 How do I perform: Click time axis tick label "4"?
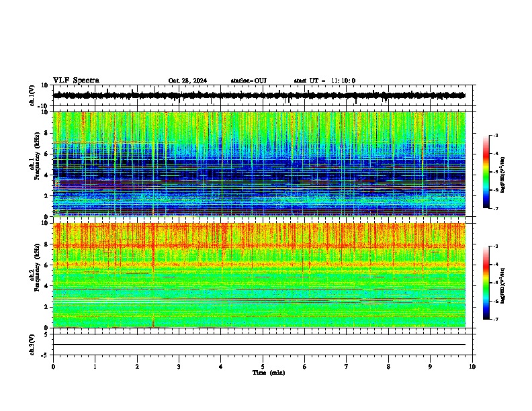(221, 367)
